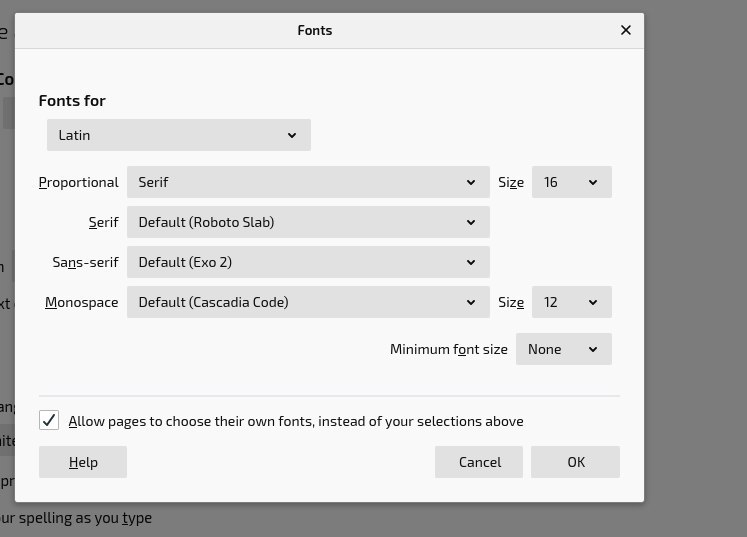Click the Minimum font size label
The width and height of the screenshot is (747, 537).
coord(449,349)
